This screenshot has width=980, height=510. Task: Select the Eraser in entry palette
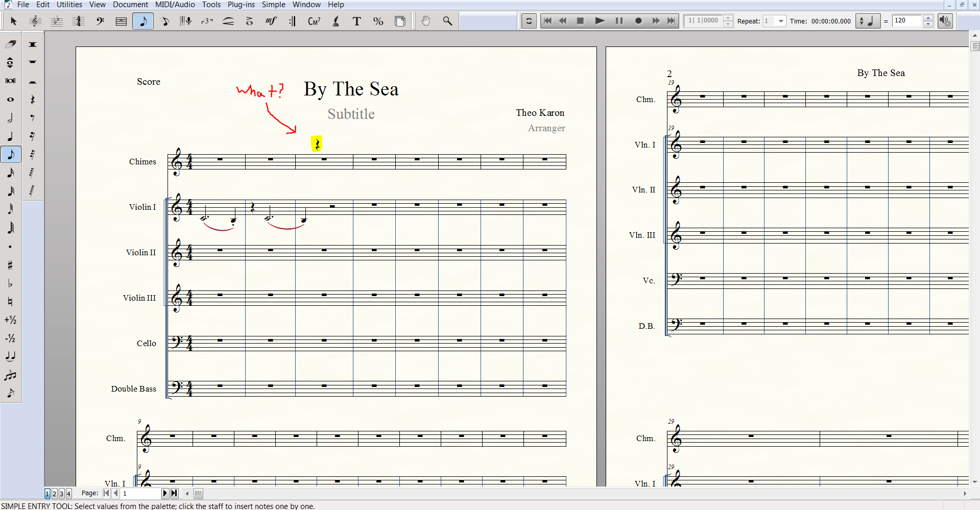10,44
